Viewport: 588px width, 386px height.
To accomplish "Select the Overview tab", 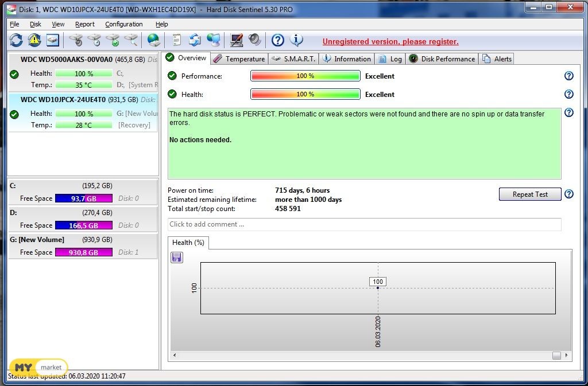I will pos(187,58).
